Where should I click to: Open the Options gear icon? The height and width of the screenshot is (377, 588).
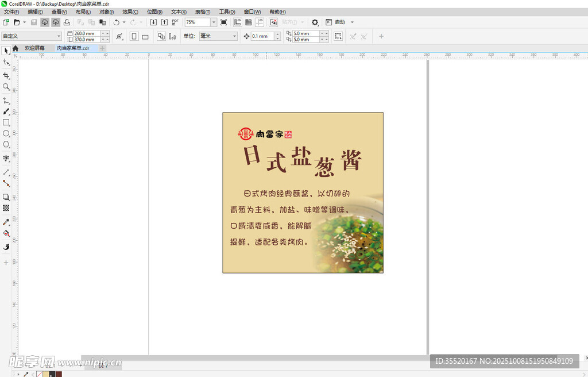315,22
